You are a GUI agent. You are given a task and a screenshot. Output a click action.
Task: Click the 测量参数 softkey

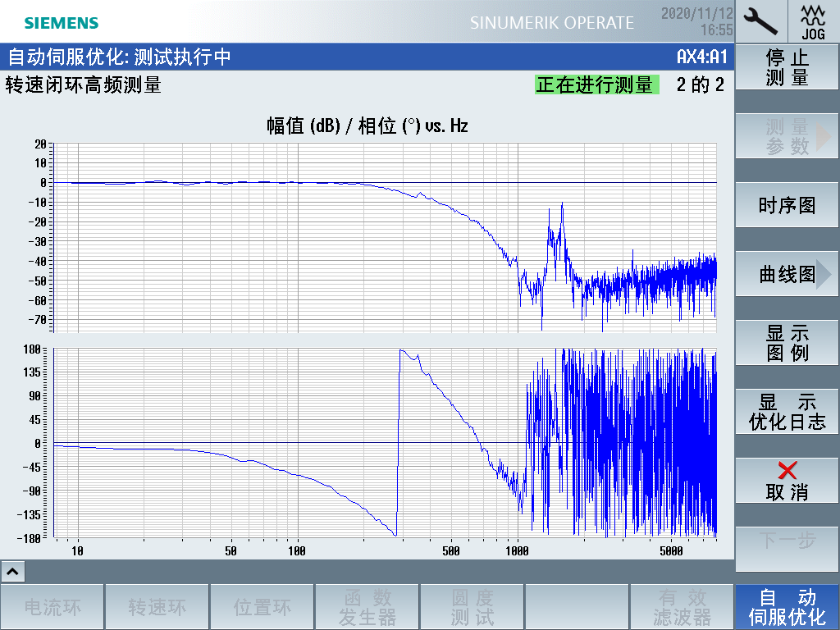click(x=787, y=137)
